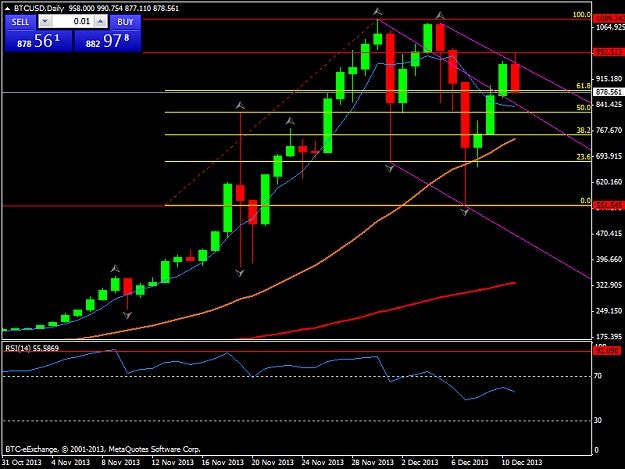
Task: Click the red RSI level label 92.090
Action: pyautogui.click(x=607, y=351)
